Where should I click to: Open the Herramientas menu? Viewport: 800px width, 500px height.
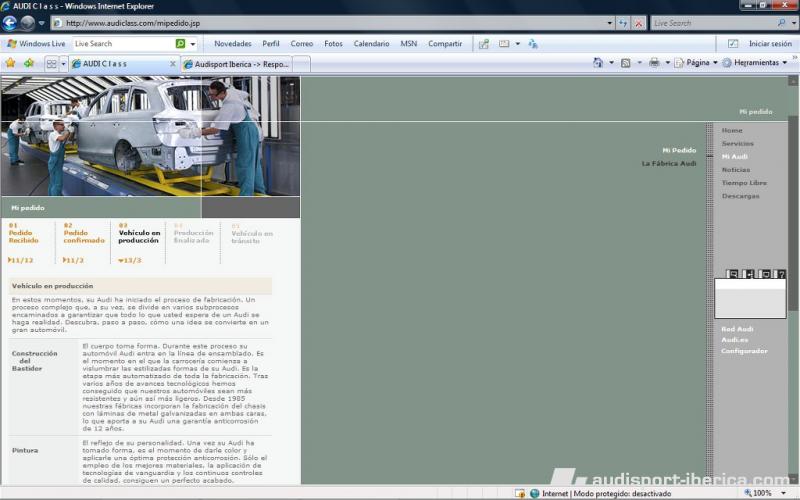tap(755, 63)
